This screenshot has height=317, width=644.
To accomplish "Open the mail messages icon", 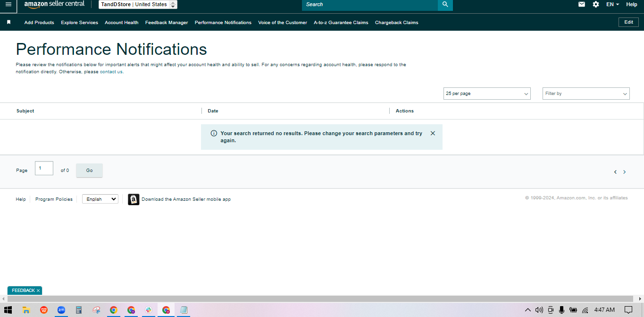I will [582, 4].
